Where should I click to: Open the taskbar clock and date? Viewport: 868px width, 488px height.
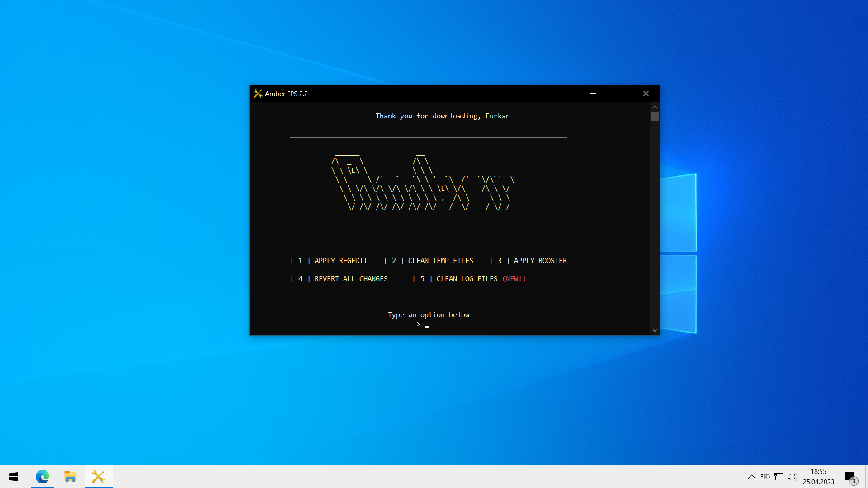point(818,477)
